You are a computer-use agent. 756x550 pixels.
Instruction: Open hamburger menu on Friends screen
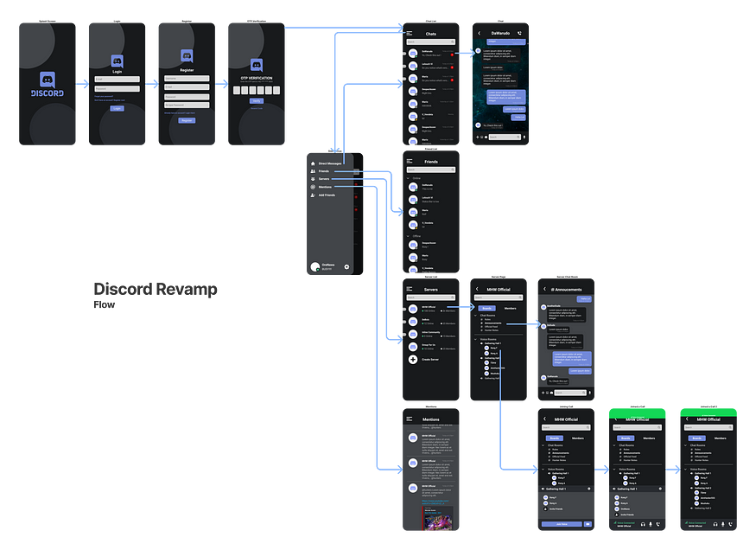point(410,161)
